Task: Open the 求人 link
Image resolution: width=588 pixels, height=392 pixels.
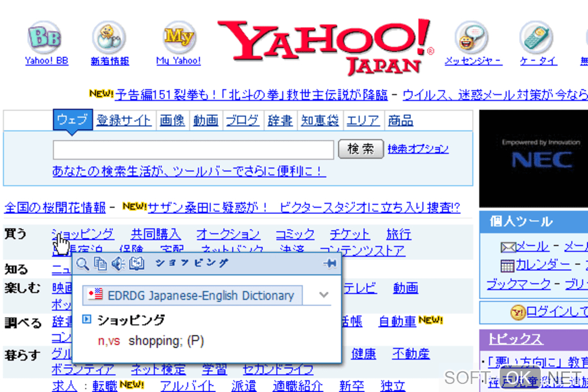Action: click(65, 386)
